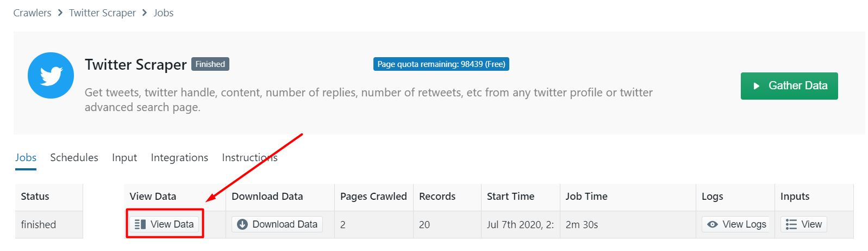
Task: Select the Jobs tab
Action: pos(26,158)
